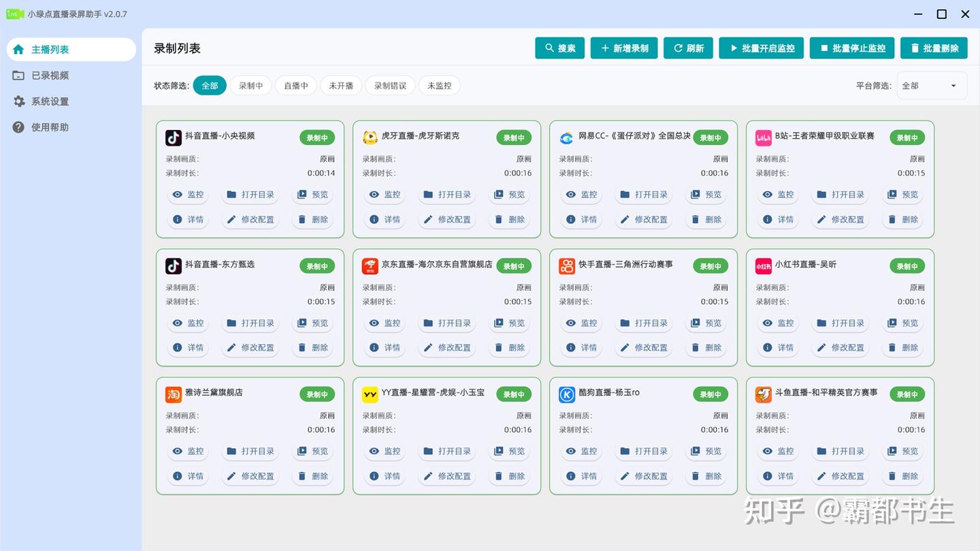Click 新增录制 button

624,48
